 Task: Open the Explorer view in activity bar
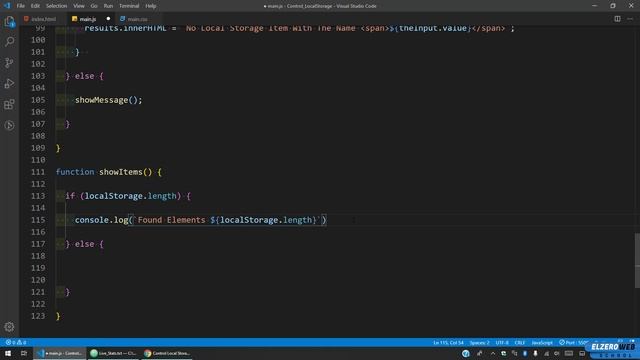[9, 21]
